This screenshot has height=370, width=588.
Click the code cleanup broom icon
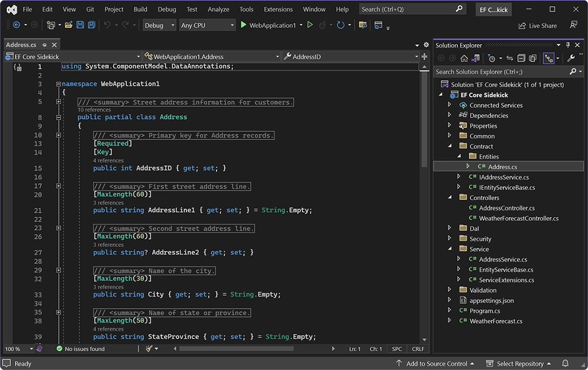(x=149, y=348)
